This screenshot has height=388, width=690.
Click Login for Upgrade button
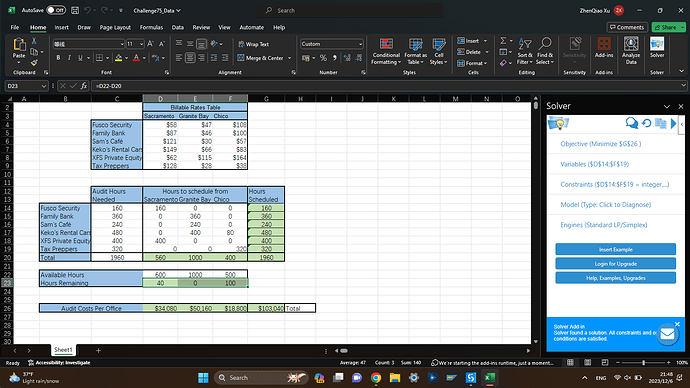point(615,264)
